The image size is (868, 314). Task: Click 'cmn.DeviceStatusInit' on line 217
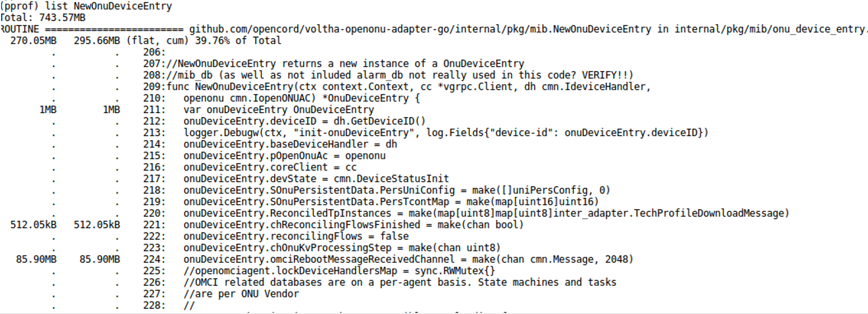click(x=391, y=179)
